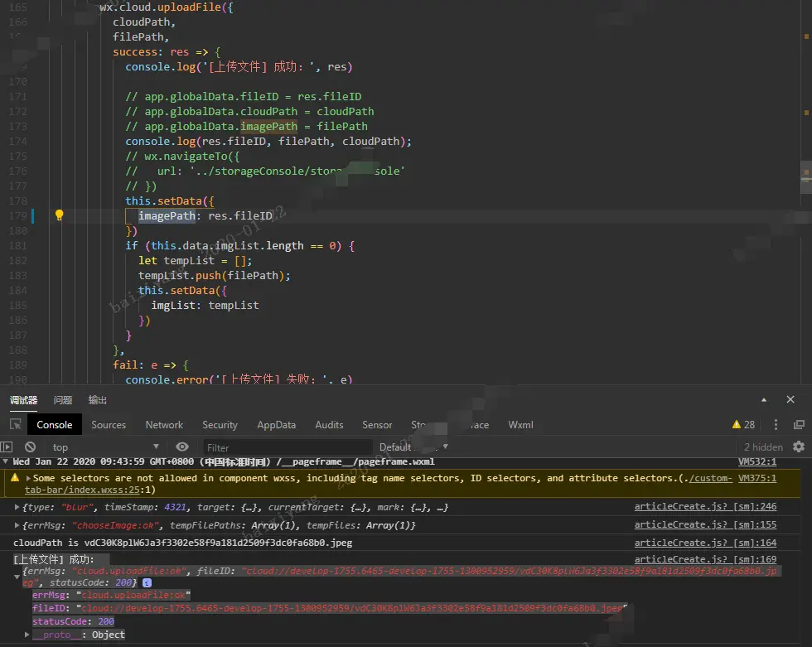Select the 输出 panel tab
This screenshot has height=647, width=812.
click(x=98, y=400)
